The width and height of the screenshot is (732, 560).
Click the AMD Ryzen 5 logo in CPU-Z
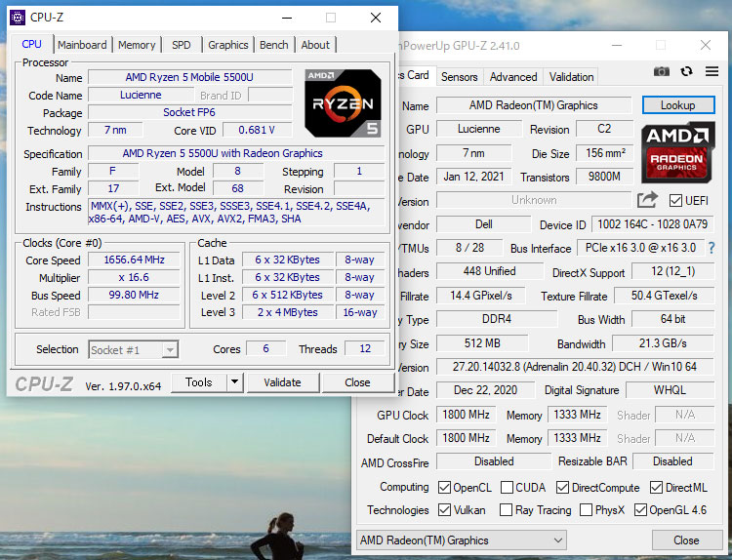(343, 103)
